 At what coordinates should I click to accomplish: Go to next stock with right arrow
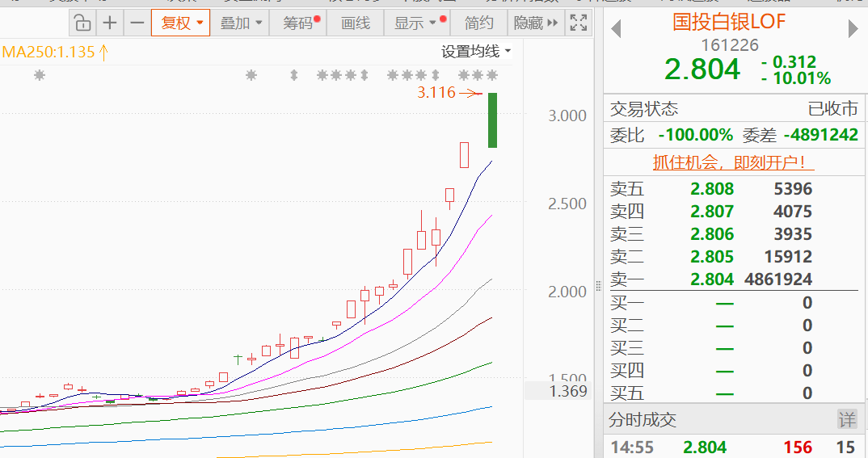[853, 29]
